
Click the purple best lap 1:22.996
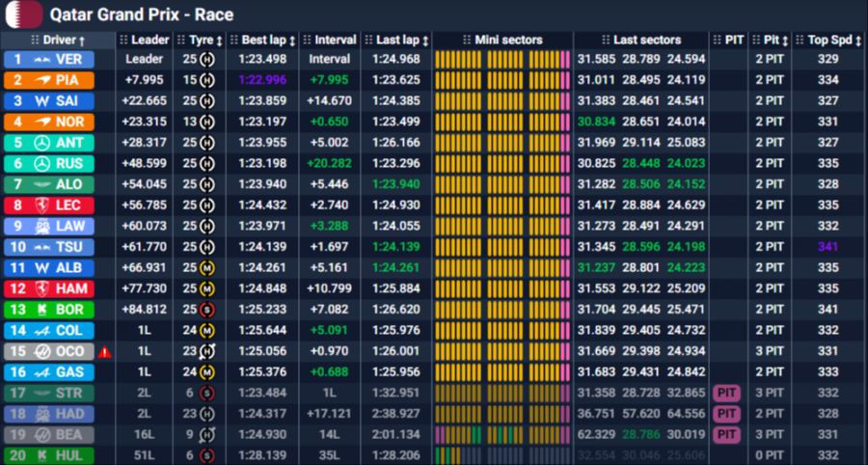pos(263,80)
